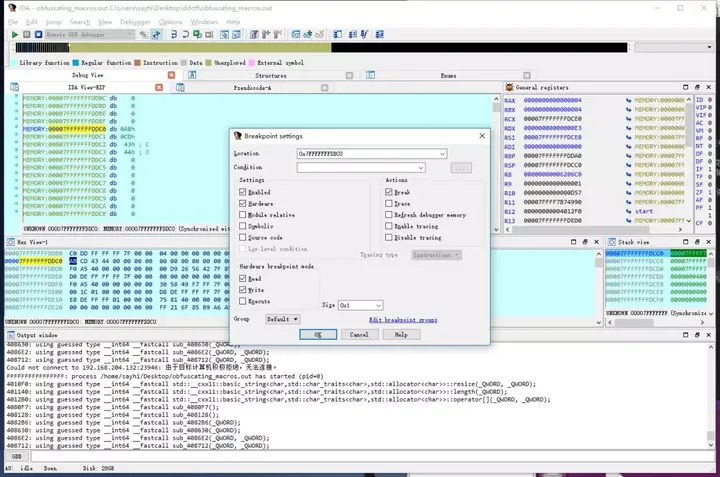The height and width of the screenshot is (477, 720).
Task: Open the Group Default dropdown
Action: coord(282,319)
